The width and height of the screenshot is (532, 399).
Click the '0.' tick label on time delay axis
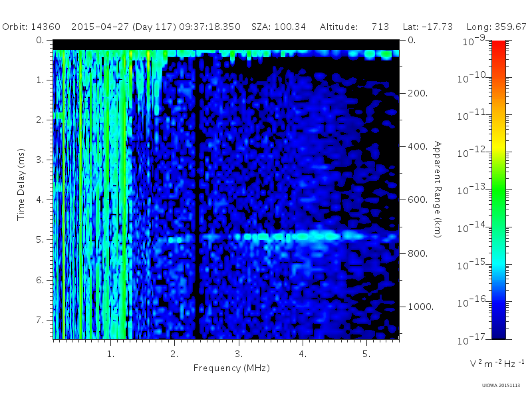40,40
